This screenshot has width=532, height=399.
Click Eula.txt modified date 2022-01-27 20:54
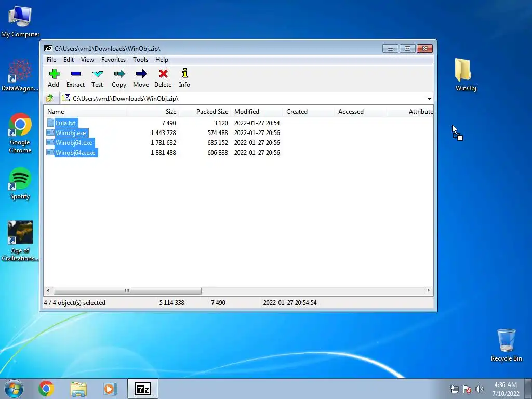tap(257, 123)
